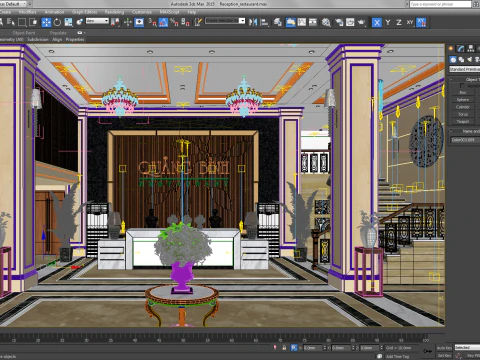Restrict transform to Y axis

pyautogui.click(x=388, y=22)
